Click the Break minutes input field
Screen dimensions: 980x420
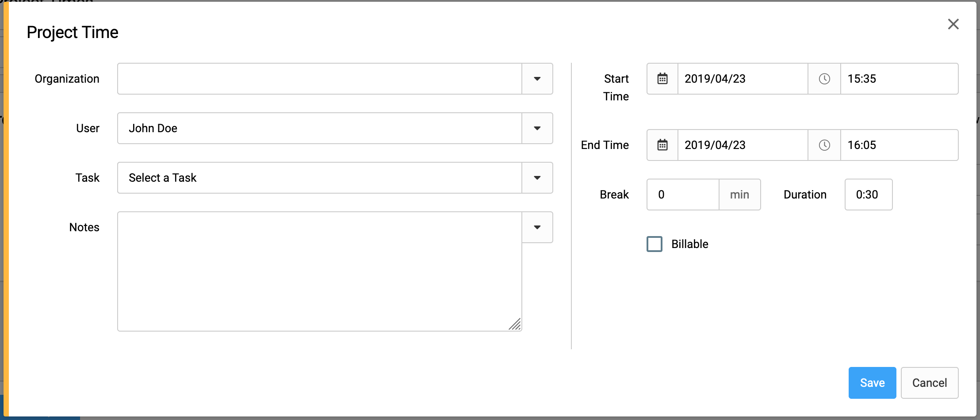coord(683,195)
